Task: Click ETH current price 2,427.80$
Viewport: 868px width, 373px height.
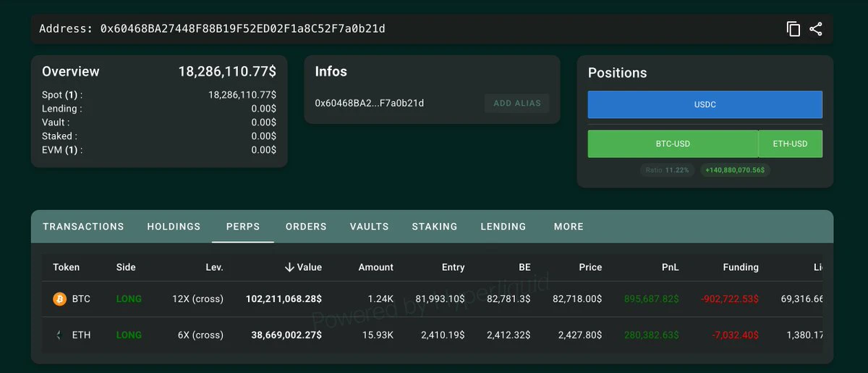Action: coord(580,335)
